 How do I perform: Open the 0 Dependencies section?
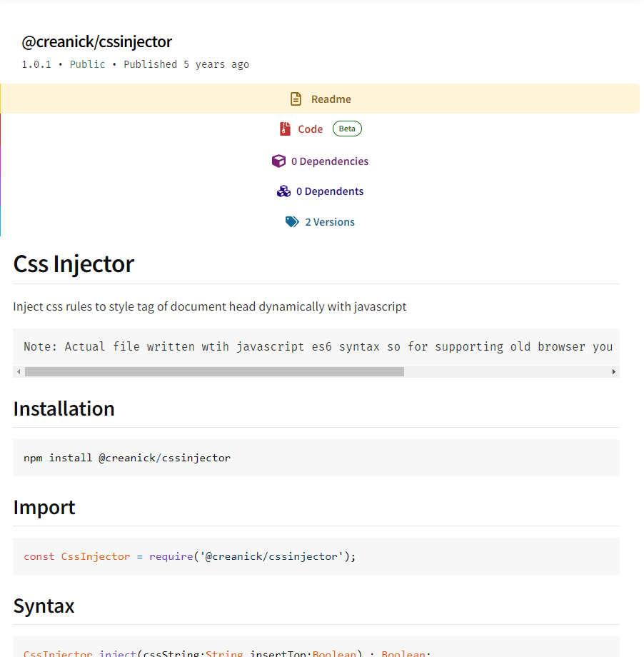pos(330,161)
